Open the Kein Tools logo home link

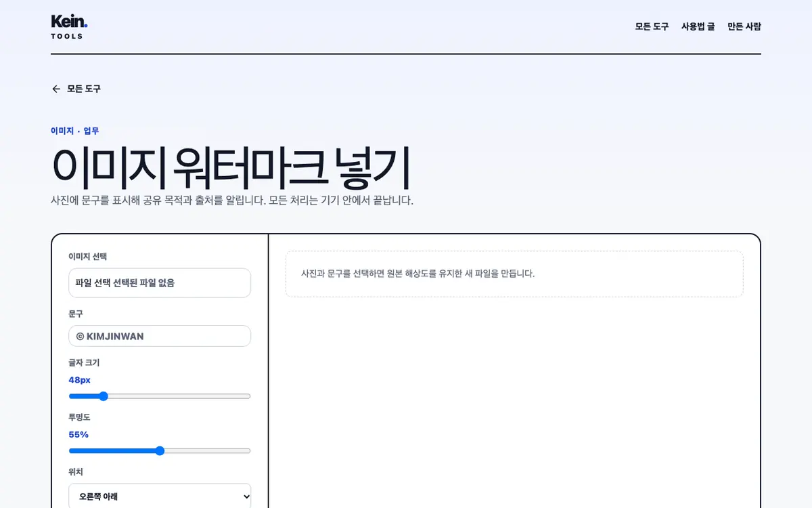point(69,26)
